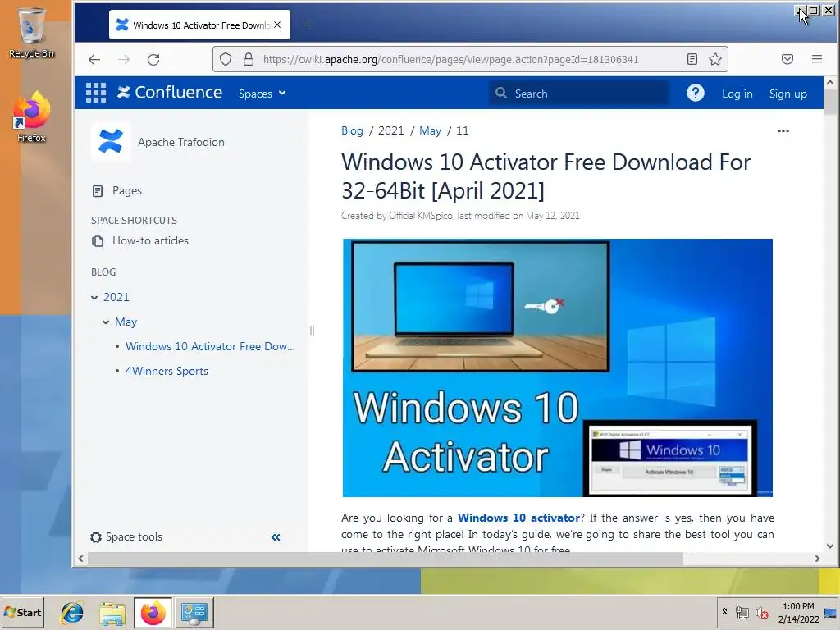Reload the page with the refresh icon
This screenshot has height=630, width=840.
[153, 59]
